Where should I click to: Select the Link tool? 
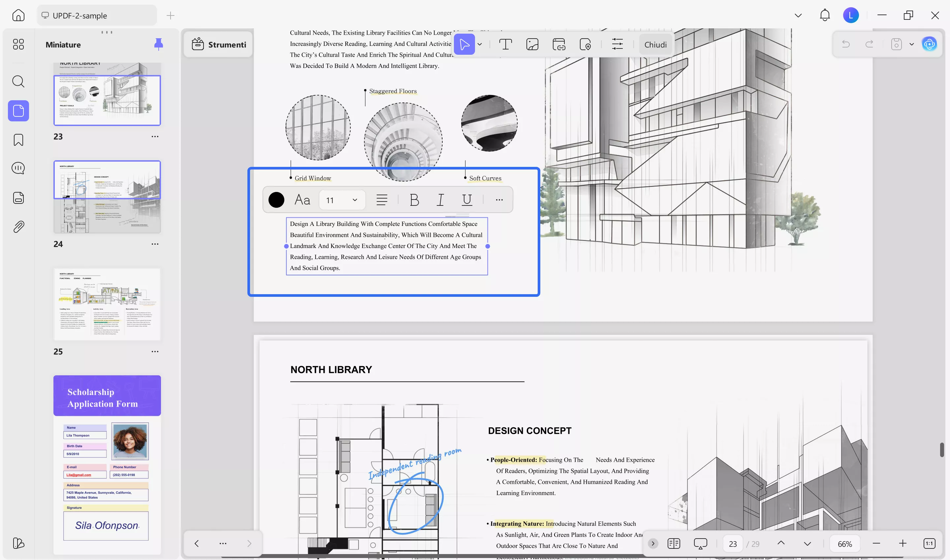[x=558, y=44]
